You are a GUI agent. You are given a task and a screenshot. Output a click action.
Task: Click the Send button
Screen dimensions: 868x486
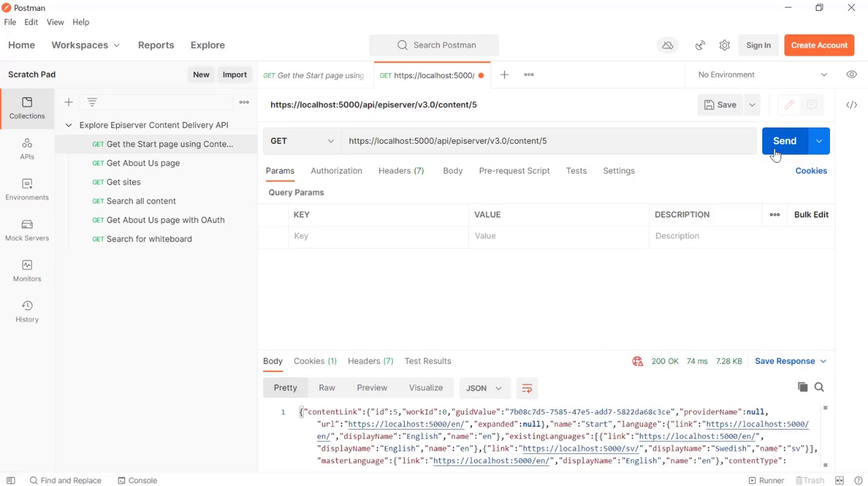click(785, 141)
